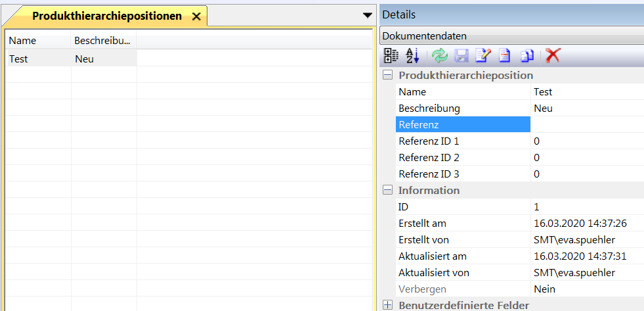Screen dimensions: 644x311
Task: Click the empty Referenz value field
Action: click(586, 124)
